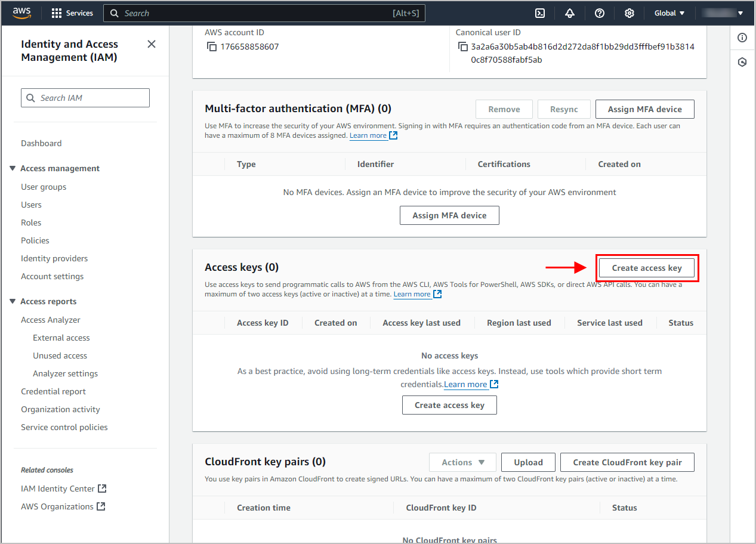756x544 pixels.
Task: Go to the IAM Dashboard
Action: point(41,143)
